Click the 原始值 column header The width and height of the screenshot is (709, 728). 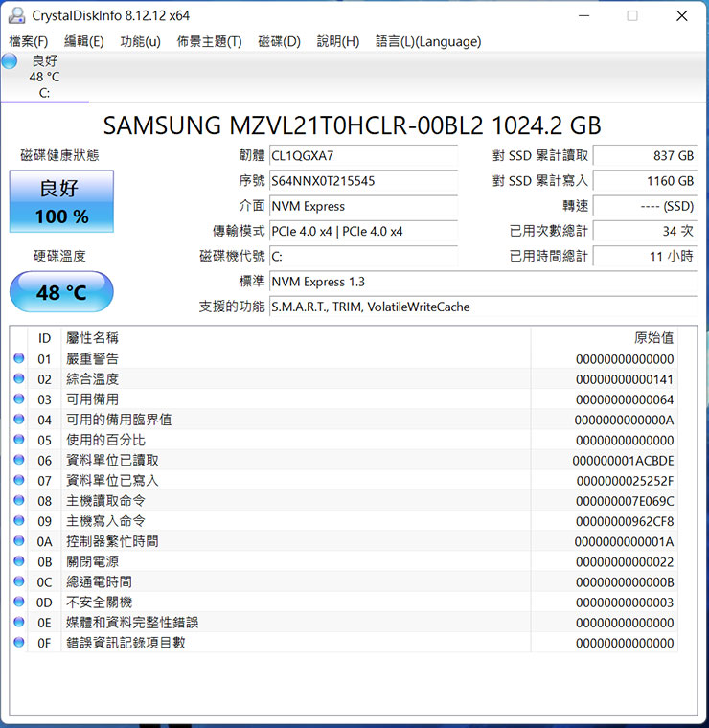coord(653,338)
